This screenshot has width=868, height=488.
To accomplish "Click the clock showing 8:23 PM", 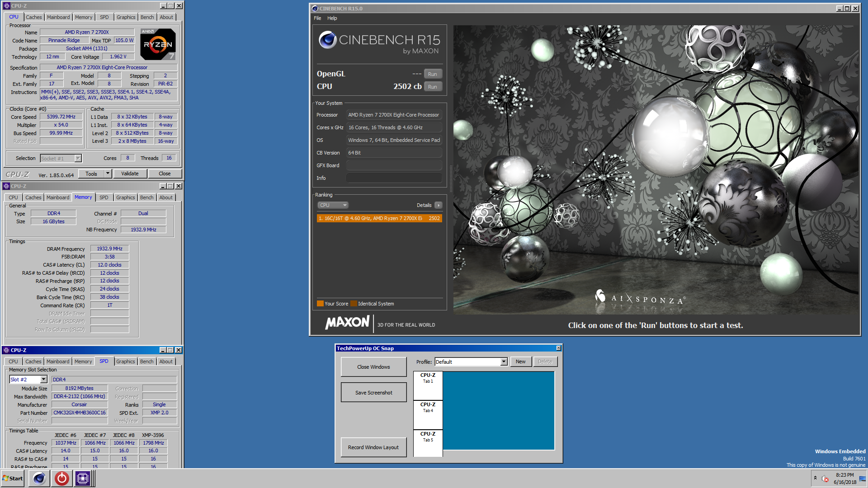I will click(x=844, y=475).
